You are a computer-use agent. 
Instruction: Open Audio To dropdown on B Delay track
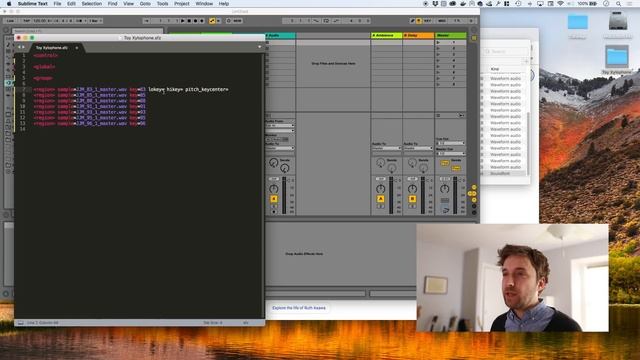pos(418,148)
